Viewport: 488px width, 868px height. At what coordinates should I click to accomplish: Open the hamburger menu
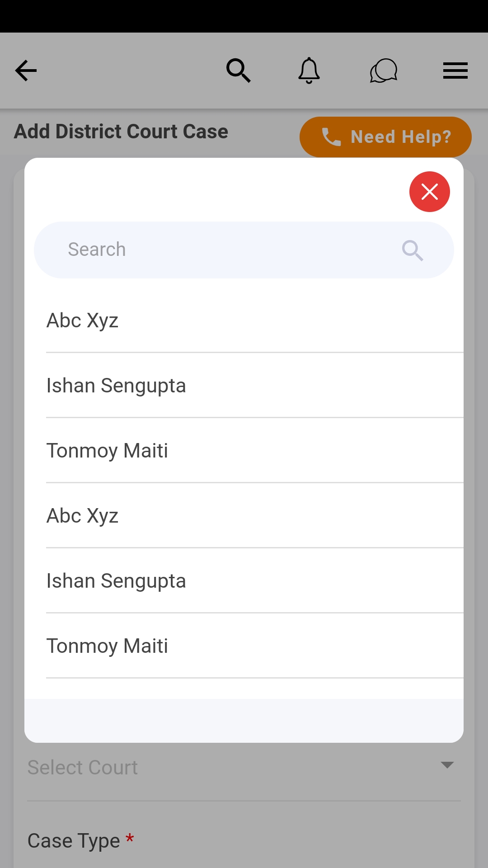[x=455, y=71]
